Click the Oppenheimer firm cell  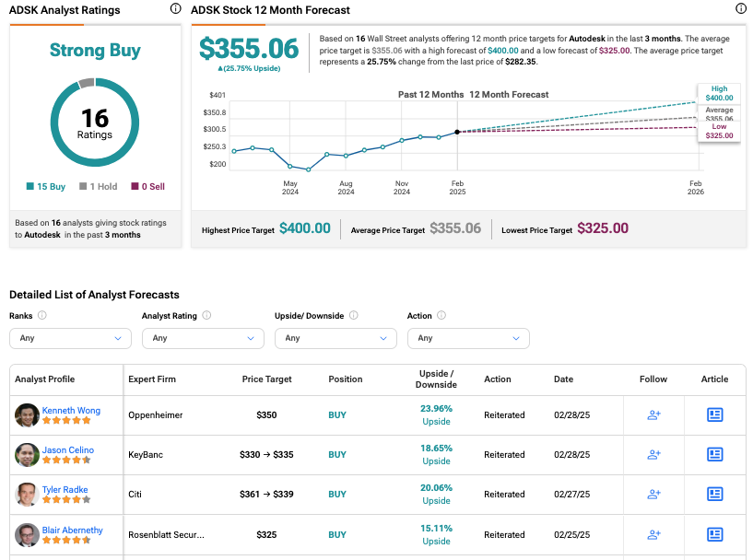point(156,415)
